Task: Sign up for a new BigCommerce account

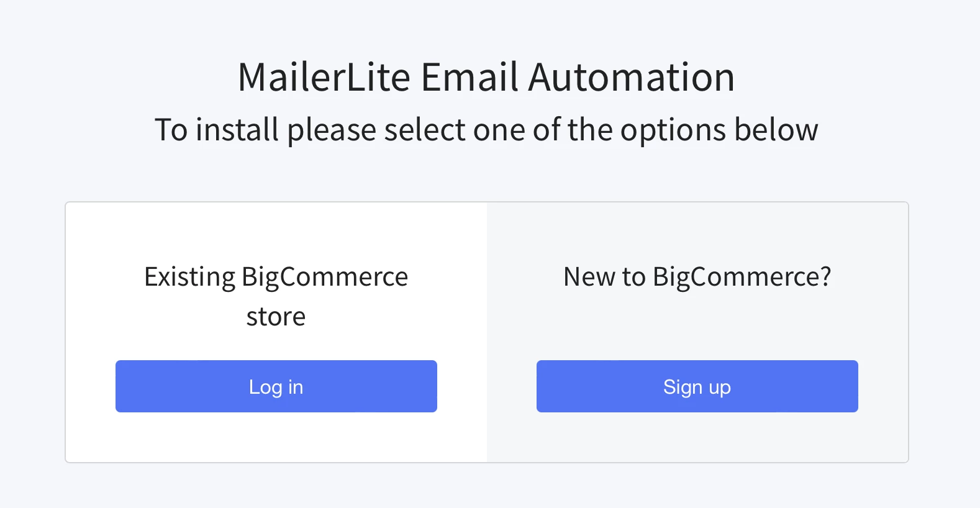Action: [697, 386]
